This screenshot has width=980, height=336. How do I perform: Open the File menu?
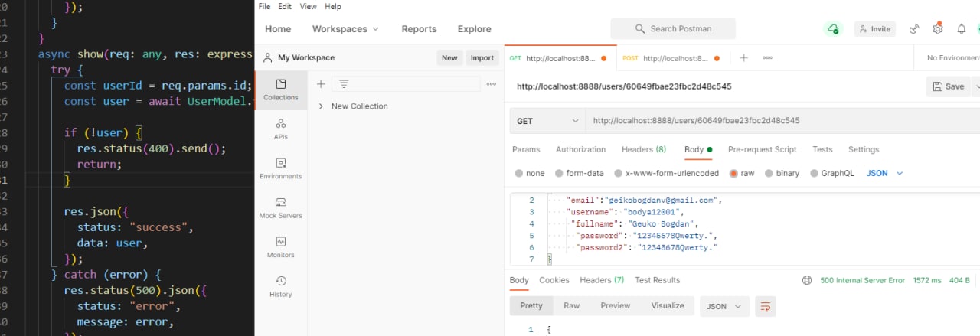point(264,6)
